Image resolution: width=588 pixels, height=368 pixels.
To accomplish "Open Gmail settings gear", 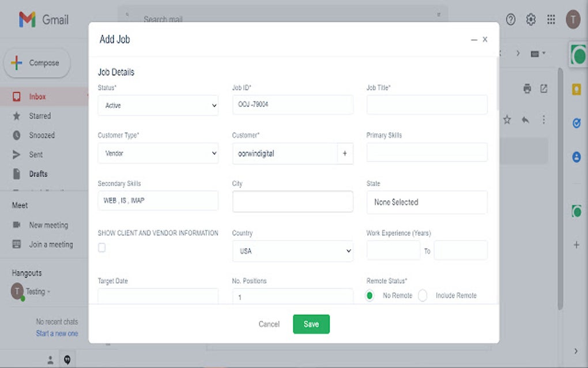I will click(530, 19).
